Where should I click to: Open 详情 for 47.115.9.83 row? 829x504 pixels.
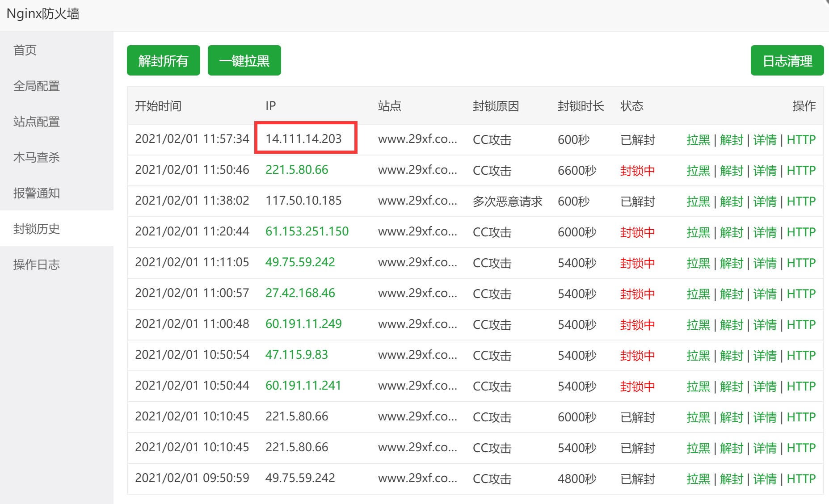pyautogui.click(x=765, y=356)
